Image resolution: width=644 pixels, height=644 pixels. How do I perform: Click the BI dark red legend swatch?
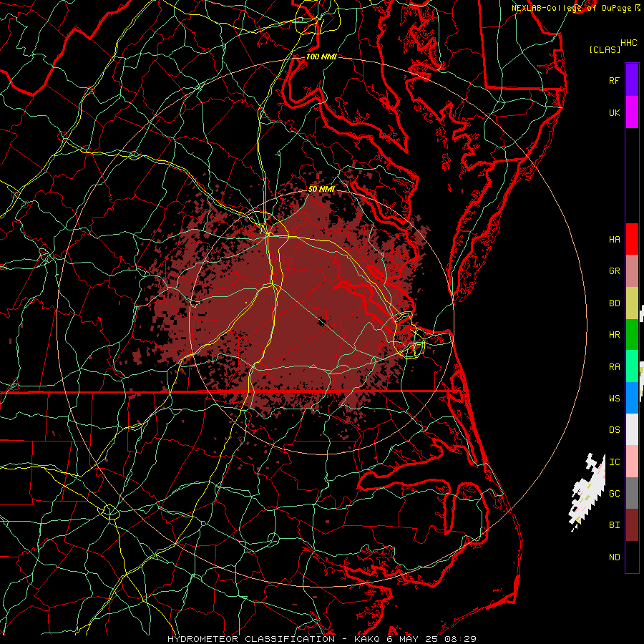[632, 525]
